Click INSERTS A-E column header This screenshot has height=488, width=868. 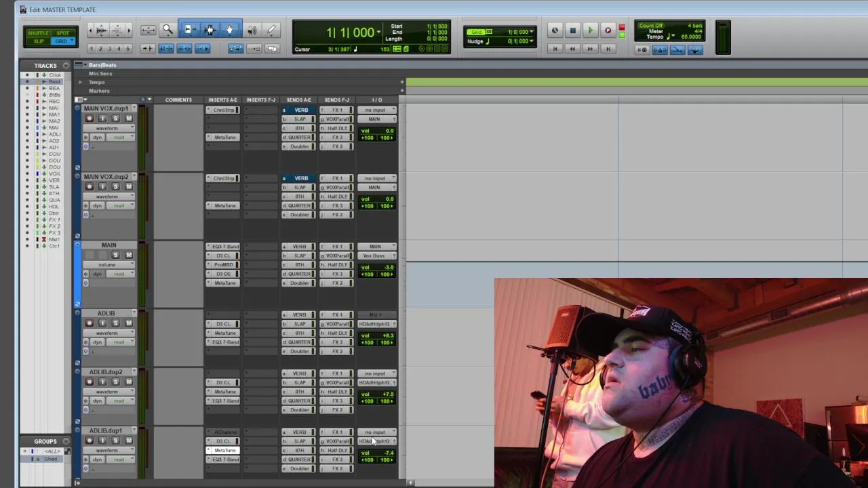(222, 100)
